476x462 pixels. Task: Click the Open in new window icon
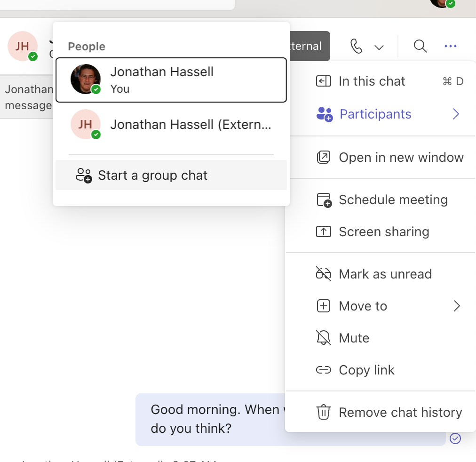(x=323, y=157)
